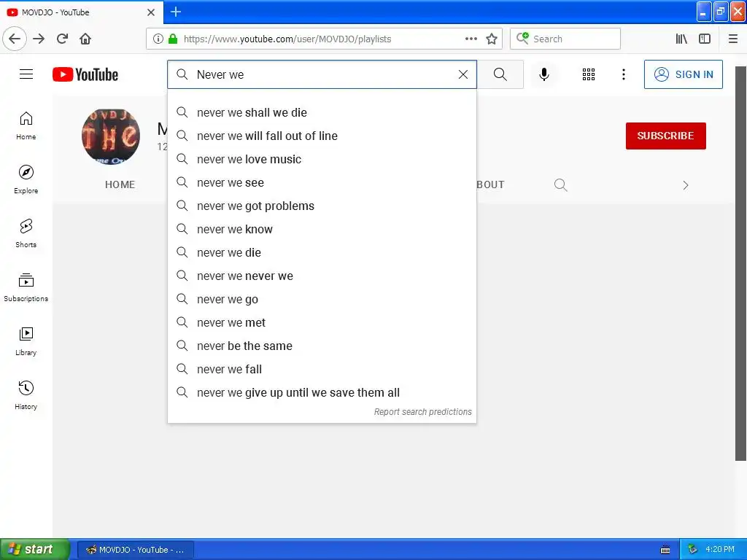Toggle browser sidebar view
Screen dimensions: 747x560
point(705,39)
